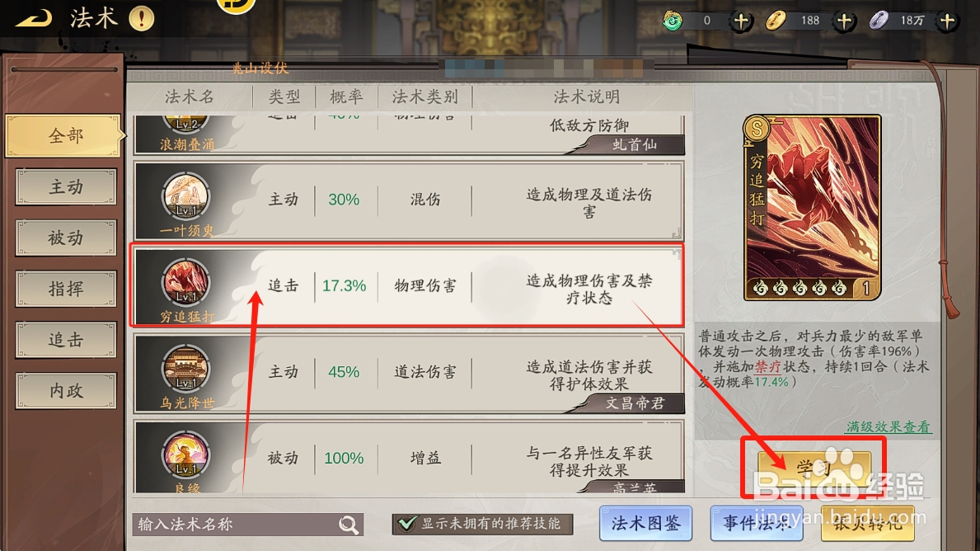Image resolution: width=980 pixels, height=551 pixels.
Task: Switch to the 指挥 tab
Action: pos(66,289)
